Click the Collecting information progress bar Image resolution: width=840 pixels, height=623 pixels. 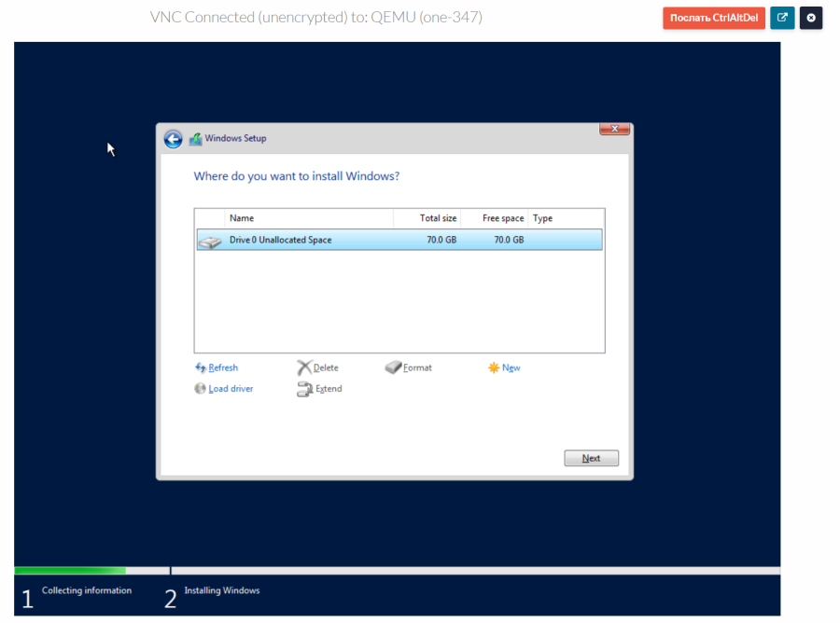[91, 571]
